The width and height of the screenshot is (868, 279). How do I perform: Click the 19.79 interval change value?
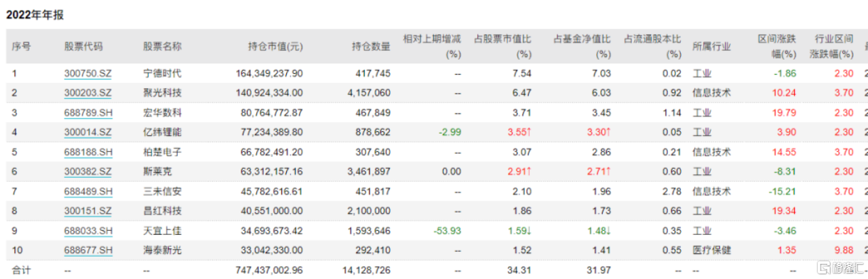783,112
